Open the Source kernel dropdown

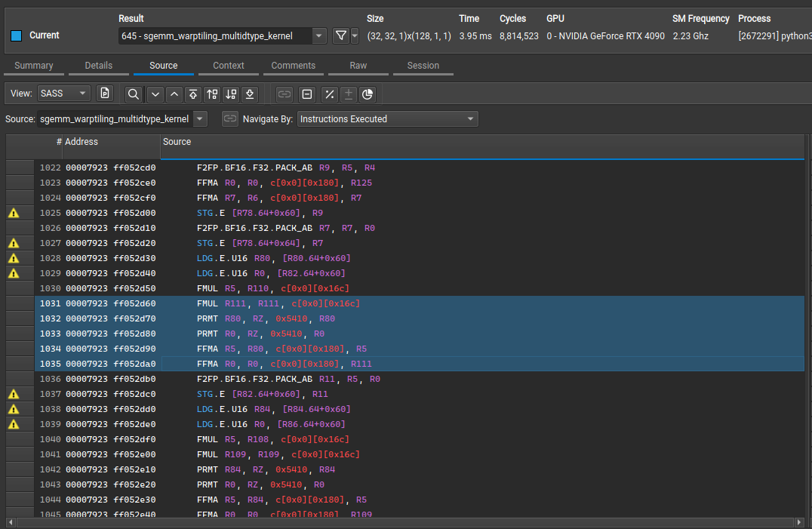(x=199, y=119)
